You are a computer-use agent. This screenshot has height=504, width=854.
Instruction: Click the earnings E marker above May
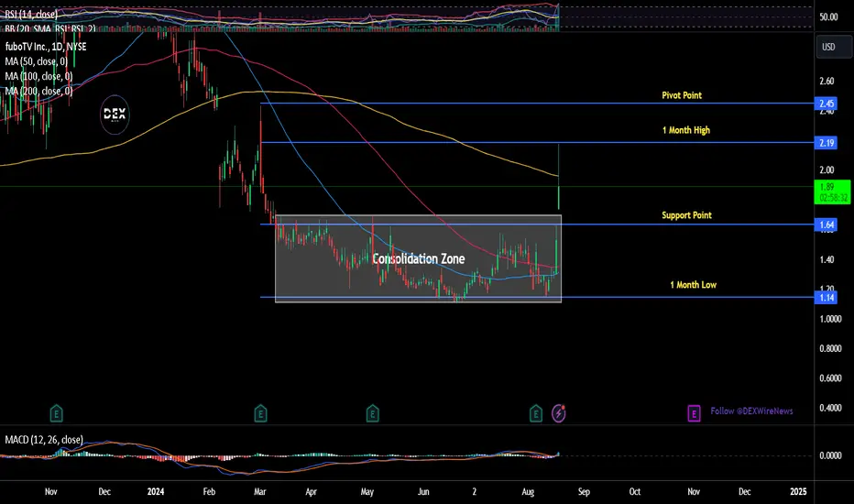373,413
